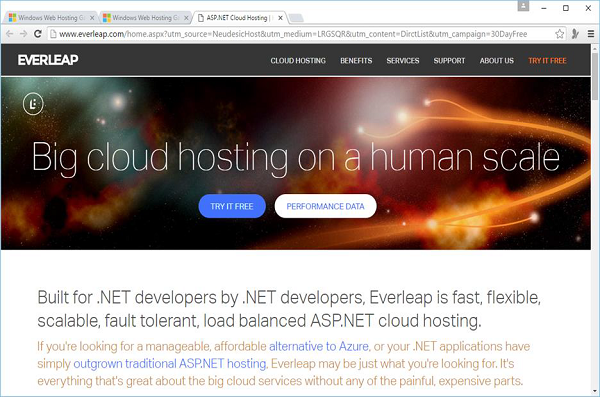Click the scrollbar down arrow
The image size is (600, 397).
click(595, 391)
